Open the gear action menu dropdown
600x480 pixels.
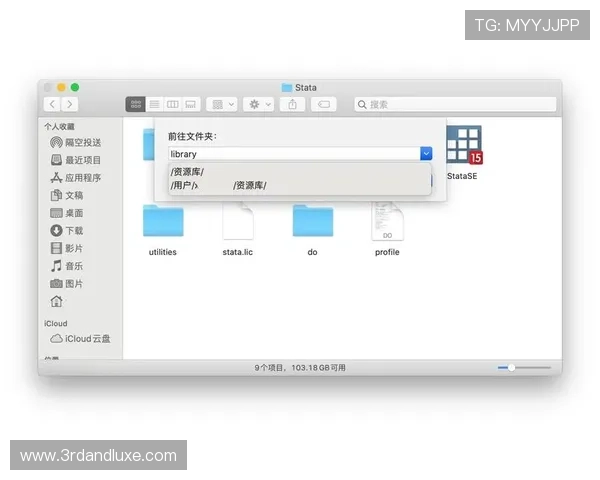click(258, 104)
